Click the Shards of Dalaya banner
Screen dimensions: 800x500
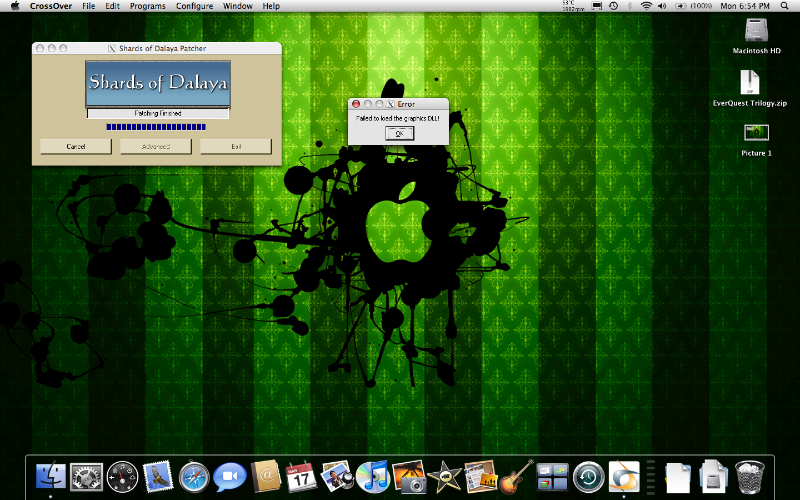[158, 83]
